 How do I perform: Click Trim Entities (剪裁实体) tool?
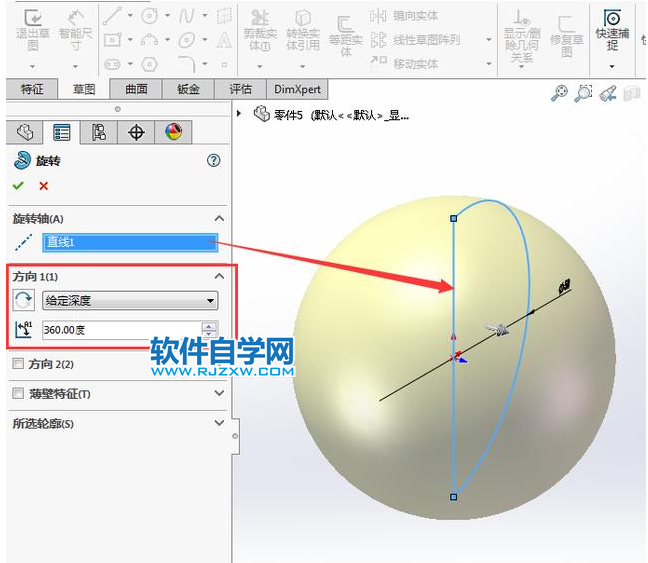click(260, 31)
